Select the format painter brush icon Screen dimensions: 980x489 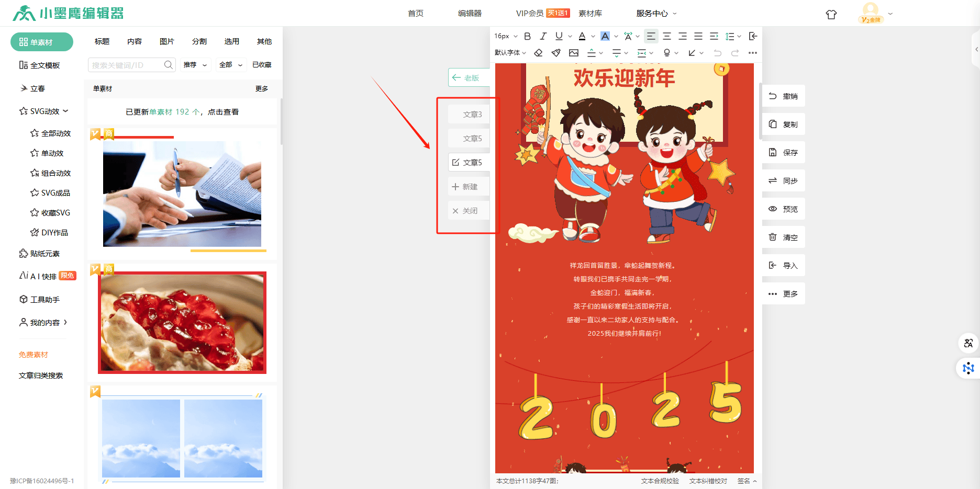(x=556, y=53)
